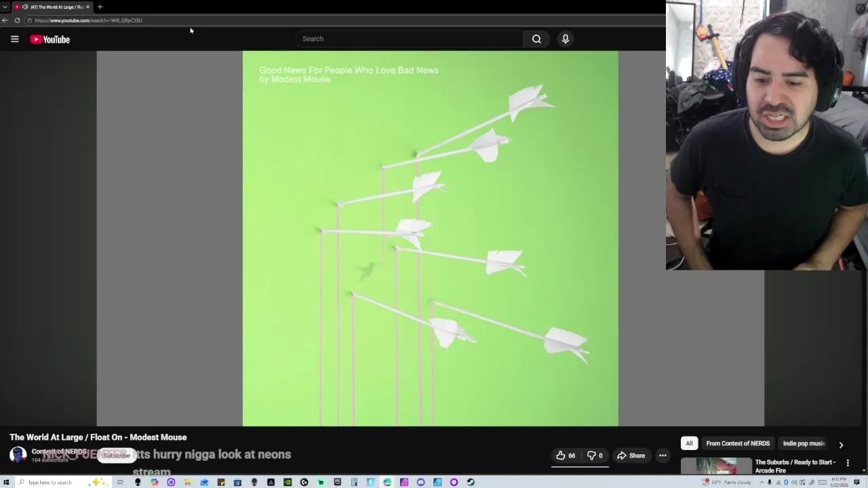Open options for The Suburbs video
The image size is (868, 488).
848,463
